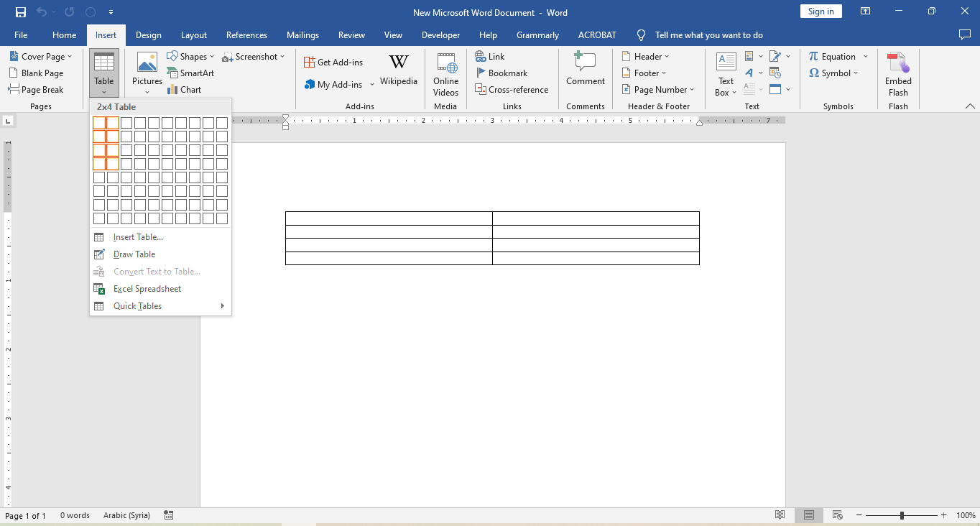Click the zoom slider handle
This screenshot has height=526, width=980.
(902, 515)
